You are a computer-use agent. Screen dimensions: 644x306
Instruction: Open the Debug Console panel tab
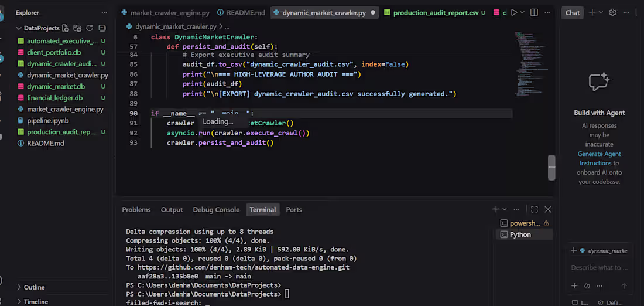click(x=216, y=209)
